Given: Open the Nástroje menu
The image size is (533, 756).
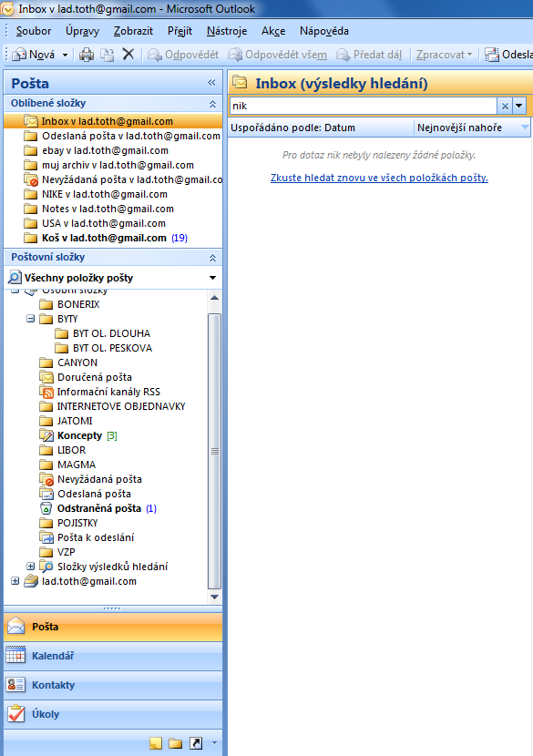Looking at the screenshot, I should (227, 31).
